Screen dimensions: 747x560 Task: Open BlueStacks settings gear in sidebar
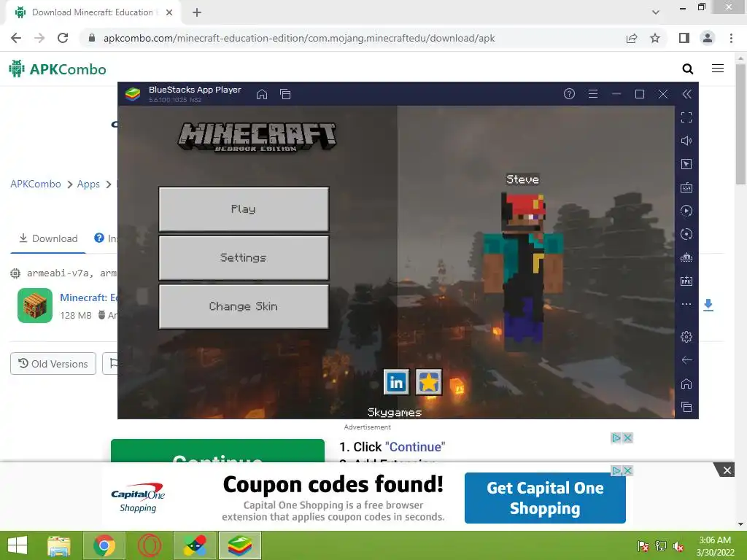[686, 337]
